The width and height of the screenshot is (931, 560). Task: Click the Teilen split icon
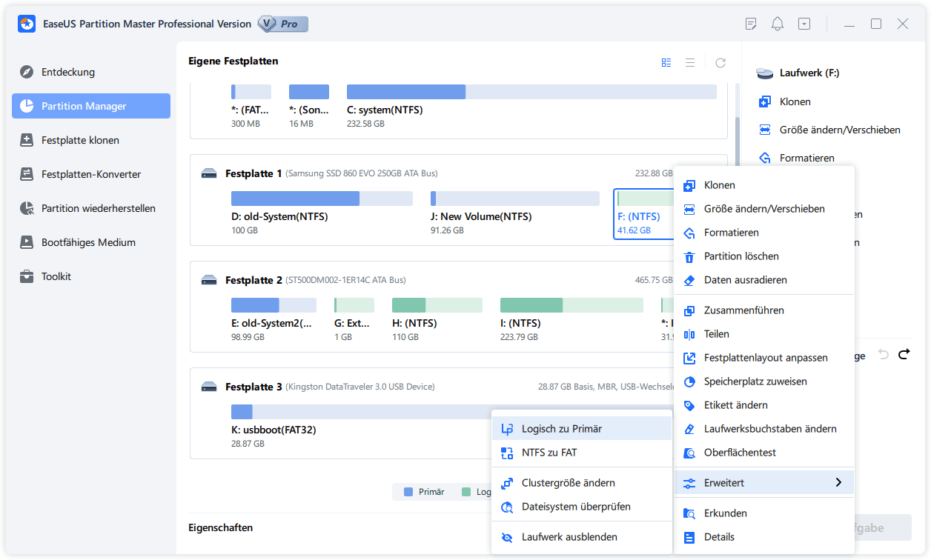tap(689, 334)
